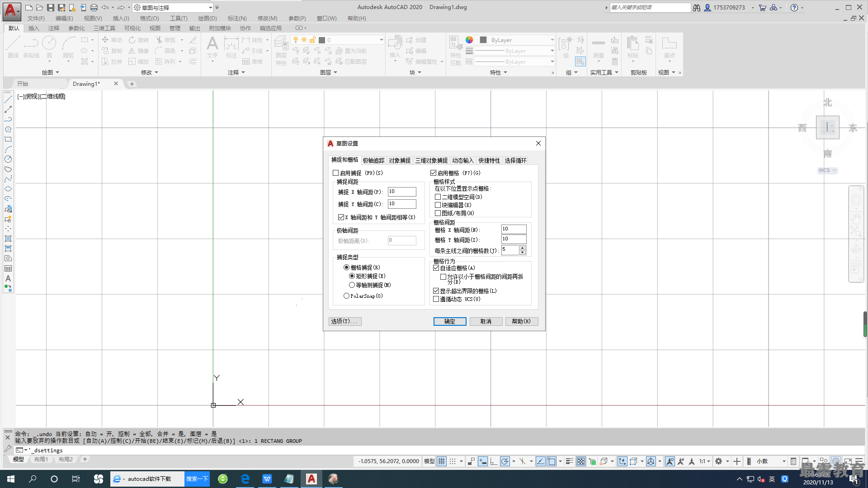Select the Line (直线) tool in ribbon
The image size is (868, 488).
pos(13,47)
